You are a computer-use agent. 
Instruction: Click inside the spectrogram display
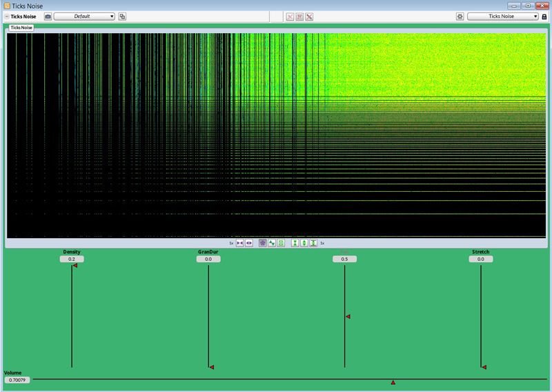277,135
